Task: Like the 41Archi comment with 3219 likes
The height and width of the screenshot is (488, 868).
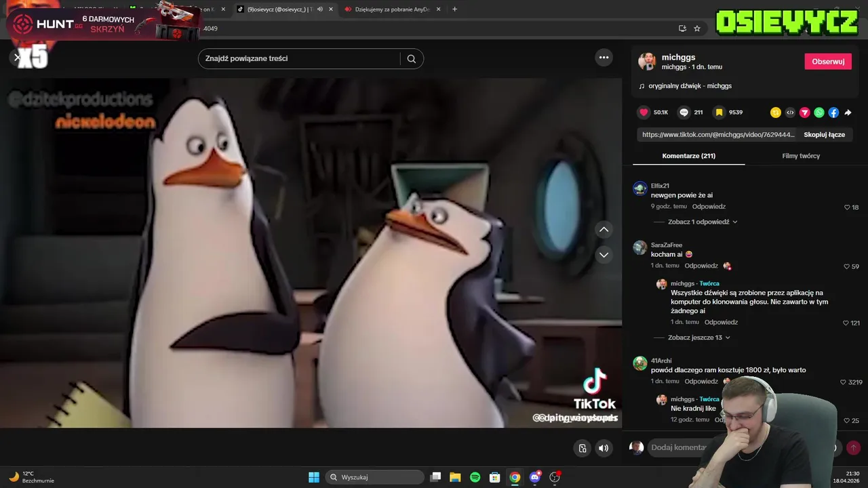Action: 844,382
